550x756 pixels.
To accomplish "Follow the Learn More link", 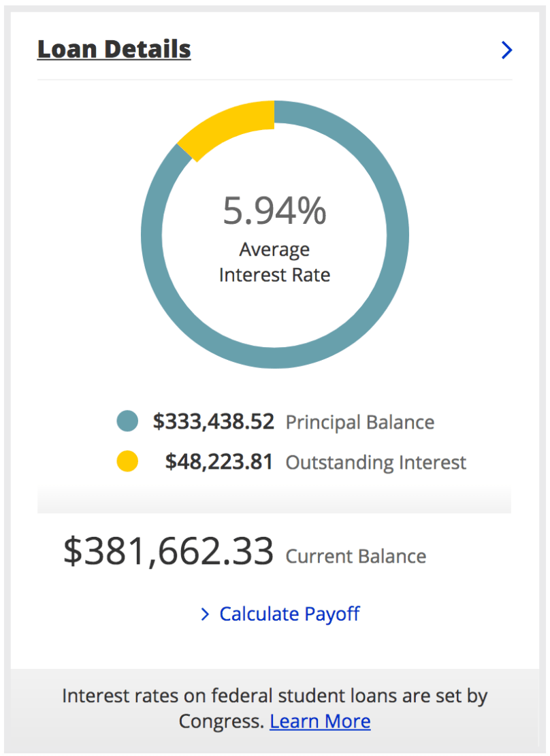I will coord(320,721).
